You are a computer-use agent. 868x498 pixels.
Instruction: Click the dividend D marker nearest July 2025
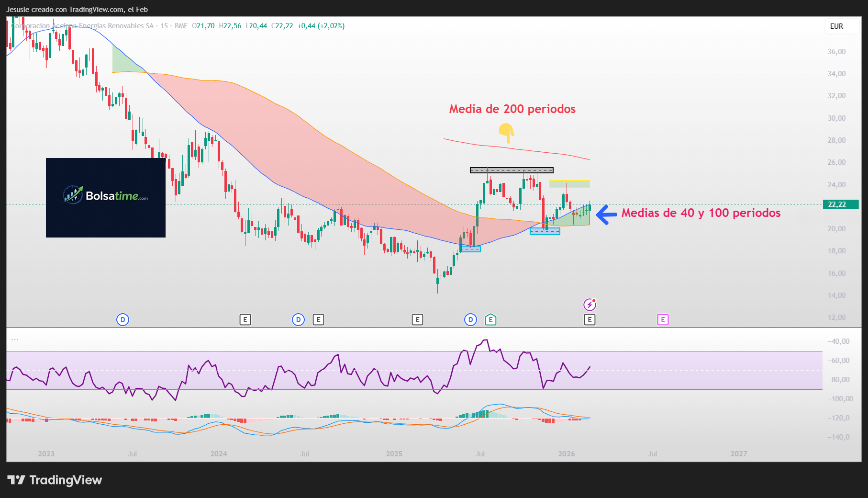pos(470,320)
